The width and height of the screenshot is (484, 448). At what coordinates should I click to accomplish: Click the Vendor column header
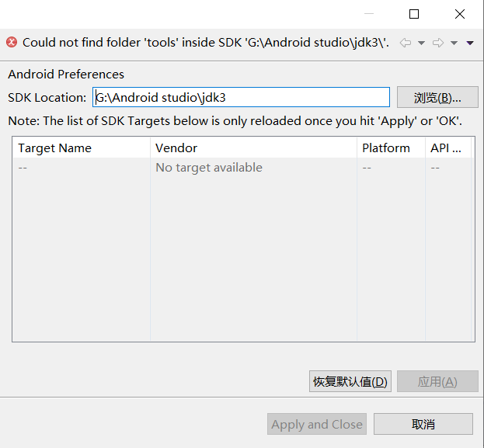[253, 148]
